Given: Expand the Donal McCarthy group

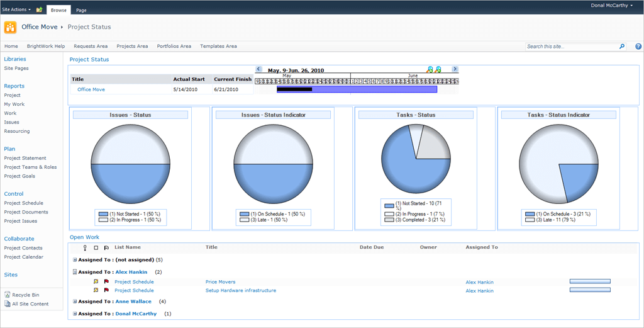Looking at the screenshot, I should click(75, 314).
